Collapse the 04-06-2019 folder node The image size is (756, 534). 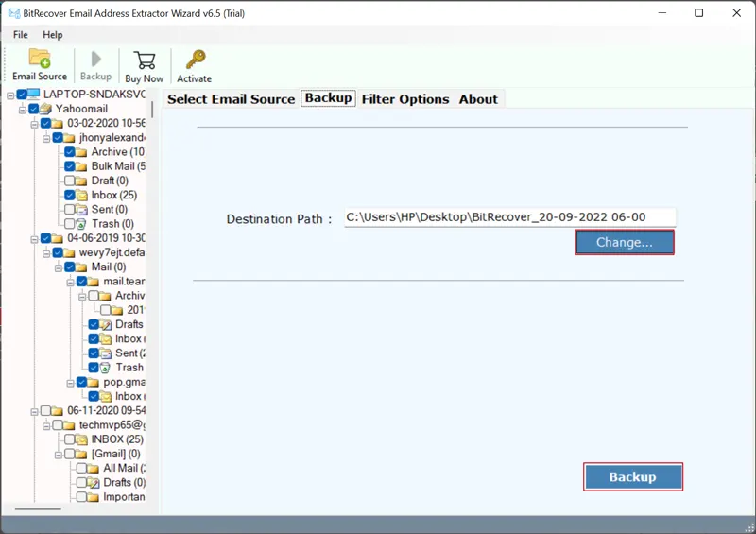[33, 238]
